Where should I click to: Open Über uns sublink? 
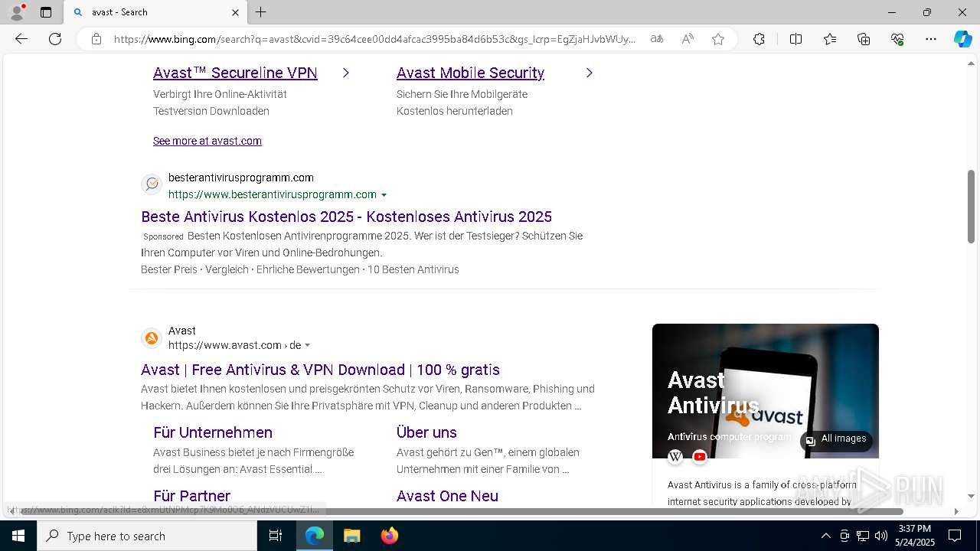[426, 432]
